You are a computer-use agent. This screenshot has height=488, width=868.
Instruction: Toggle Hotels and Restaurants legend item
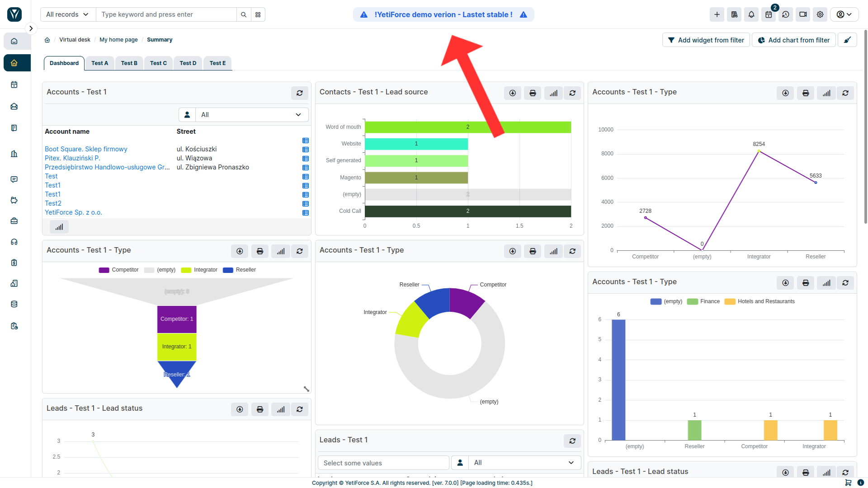759,301
